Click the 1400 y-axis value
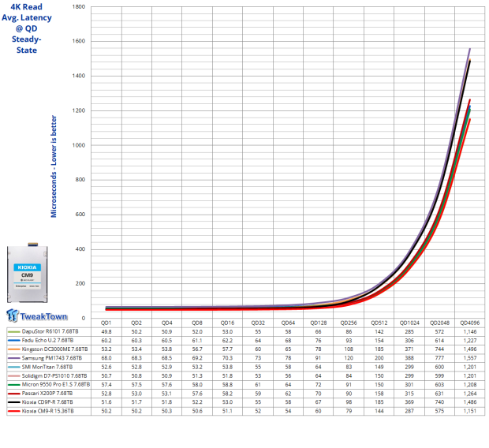The width and height of the screenshot is (489, 448). click(79, 76)
